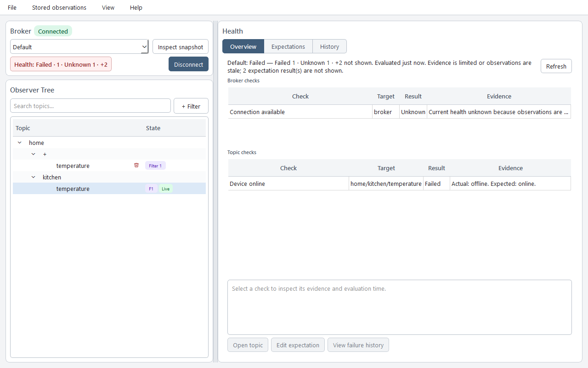588x368 pixels.
Task: Select the kitchen temperature tree row
Action: [x=109, y=189]
